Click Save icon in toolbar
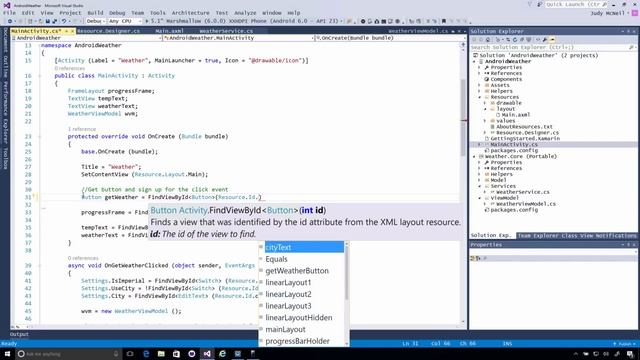The height and width of the screenshot is (360, 640). point(48,21)
